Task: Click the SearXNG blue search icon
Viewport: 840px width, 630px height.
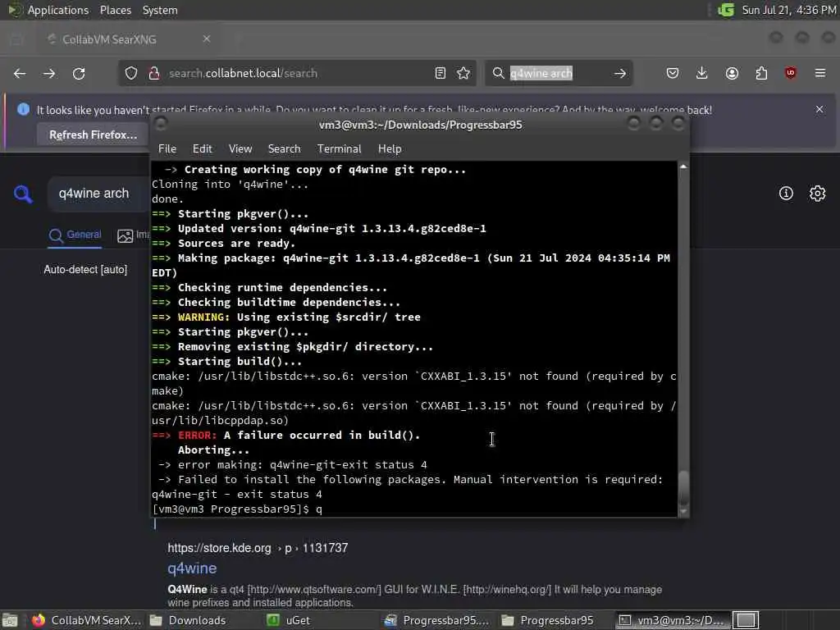Action: coord(23,194)
